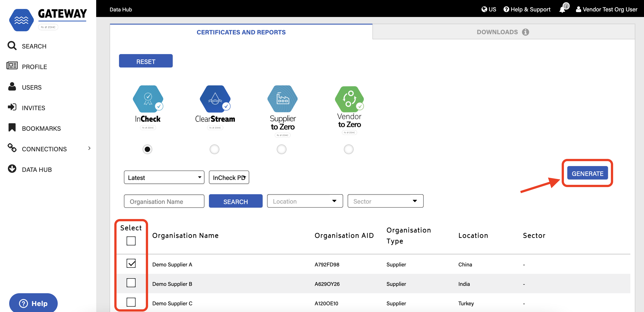The image size is (644, 312).
Task: Click AID value A629OY26
Action: pyautogui.click(x=327, y=284)
